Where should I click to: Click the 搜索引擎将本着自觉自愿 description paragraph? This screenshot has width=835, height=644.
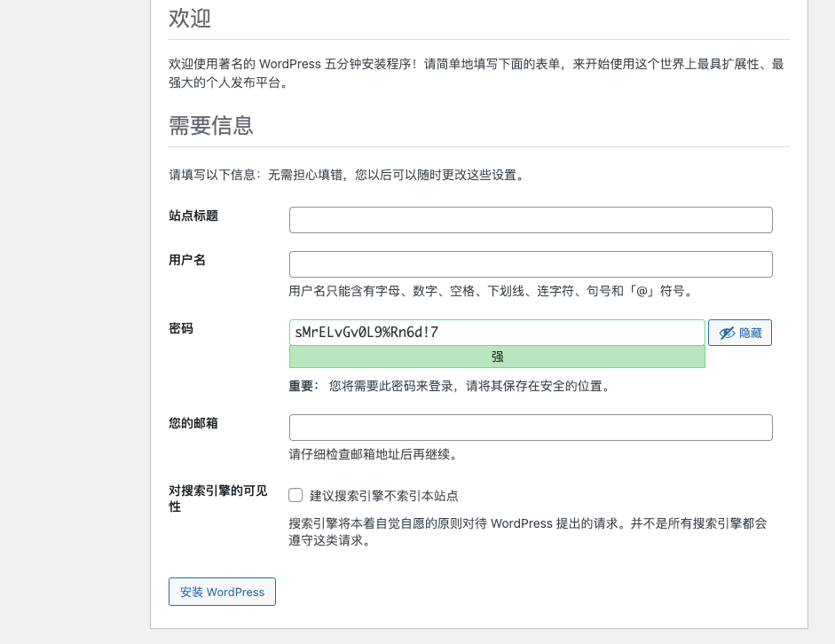coord(528,531)
